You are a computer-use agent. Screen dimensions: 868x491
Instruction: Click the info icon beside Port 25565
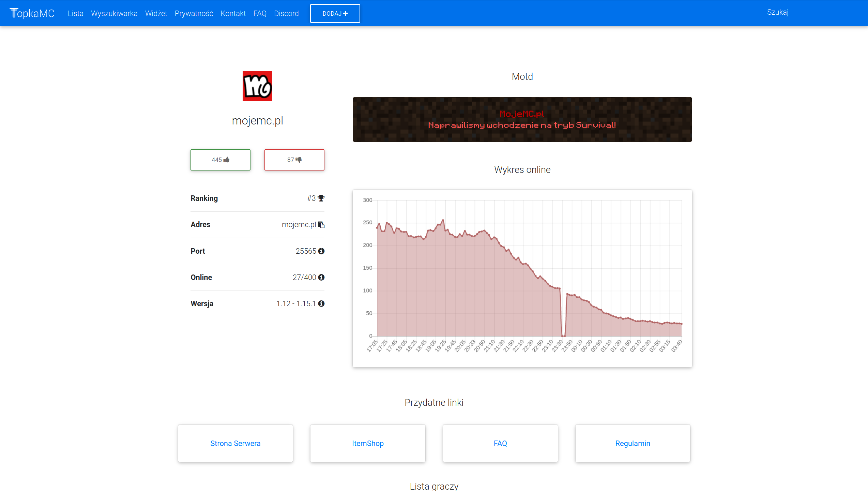point(321,251)
